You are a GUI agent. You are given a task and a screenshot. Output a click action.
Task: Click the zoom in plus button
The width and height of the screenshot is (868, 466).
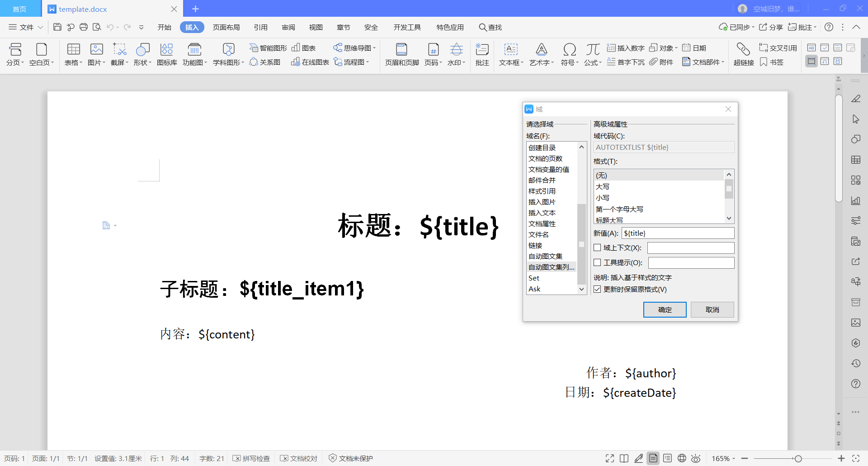pos(841,458)
